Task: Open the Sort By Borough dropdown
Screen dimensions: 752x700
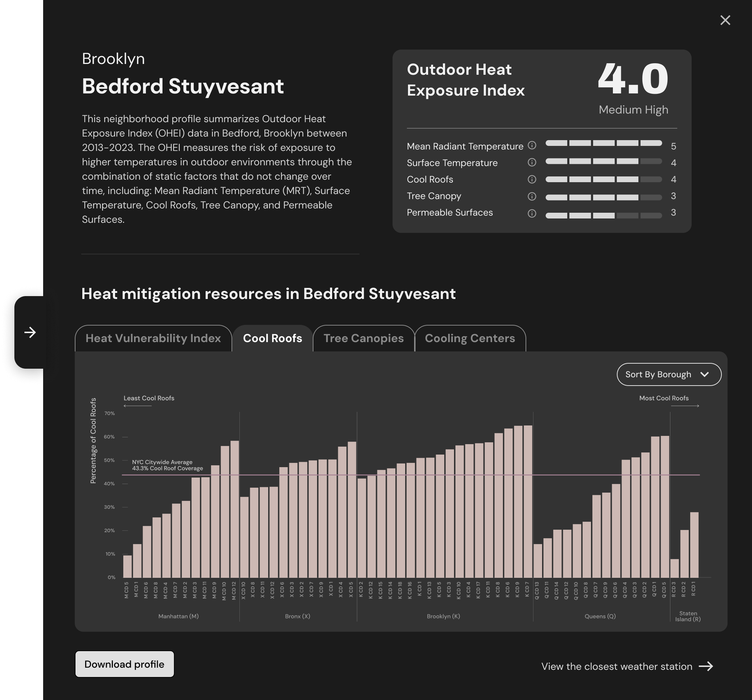Action: click(669, 374)
